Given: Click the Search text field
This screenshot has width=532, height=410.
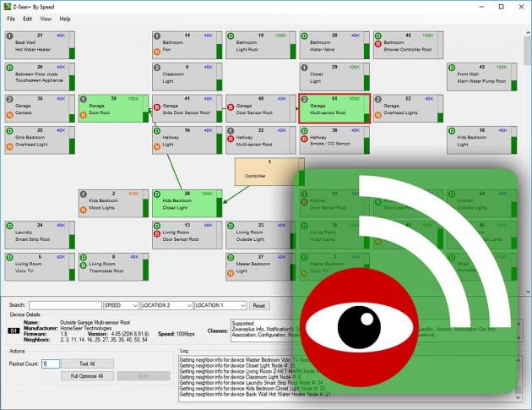Looking at the screenshot, I should click(65, 305).
